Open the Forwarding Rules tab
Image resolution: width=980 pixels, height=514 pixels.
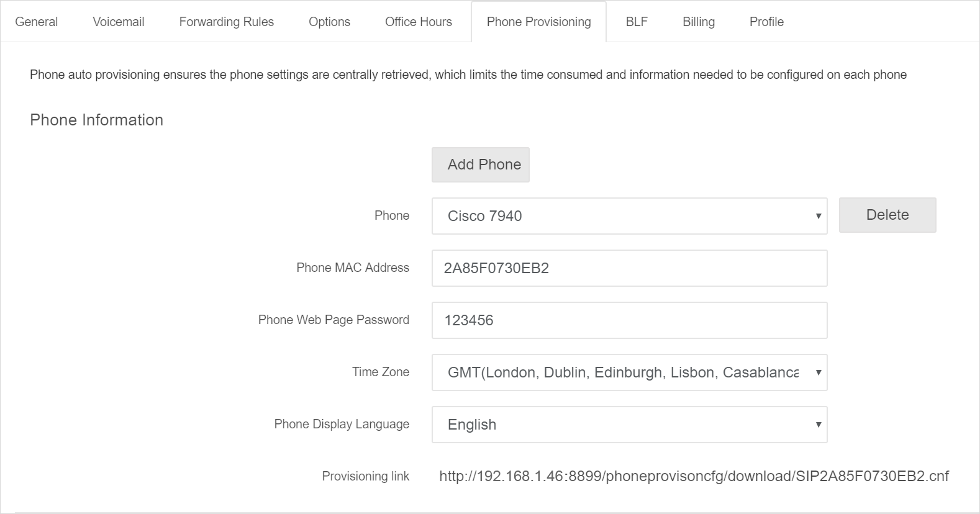pyautogui.click(x=227, y=22)
